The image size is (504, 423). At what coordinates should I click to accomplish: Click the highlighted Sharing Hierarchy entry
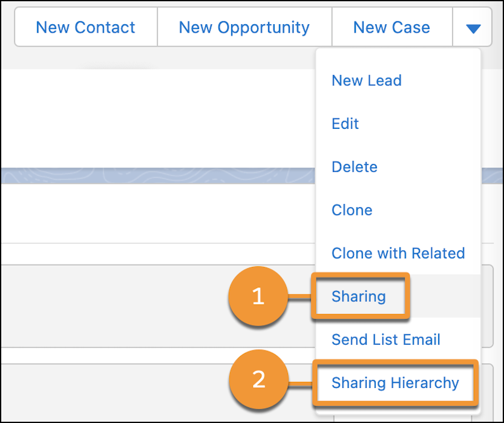[396, 382]
